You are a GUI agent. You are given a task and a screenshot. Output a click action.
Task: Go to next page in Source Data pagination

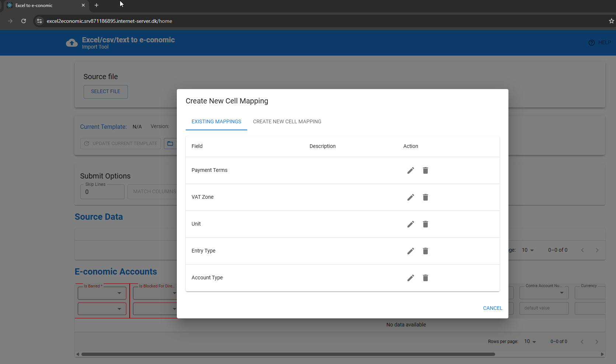(x=597, y=250)
